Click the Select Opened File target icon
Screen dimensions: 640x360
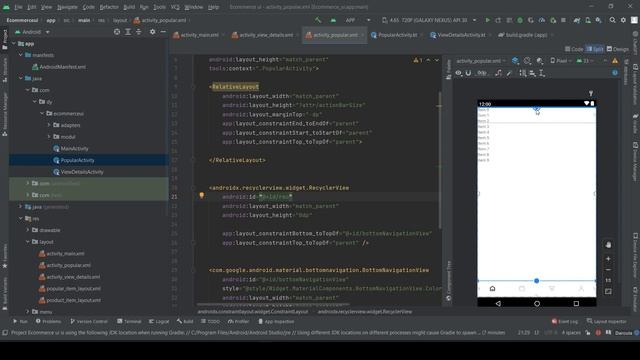click(117, 32)
